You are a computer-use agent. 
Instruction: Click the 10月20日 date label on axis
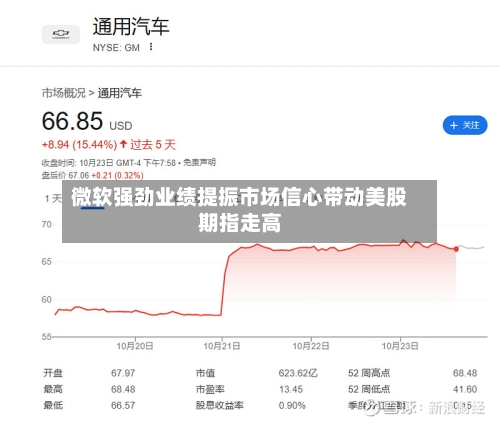(135, 346)
